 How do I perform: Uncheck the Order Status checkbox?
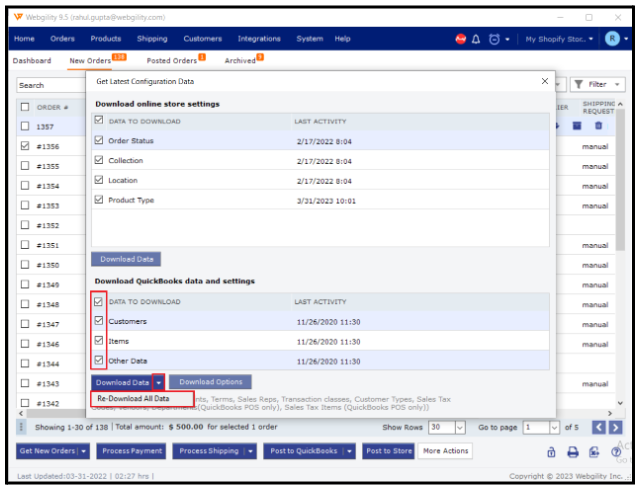(99, 140)
